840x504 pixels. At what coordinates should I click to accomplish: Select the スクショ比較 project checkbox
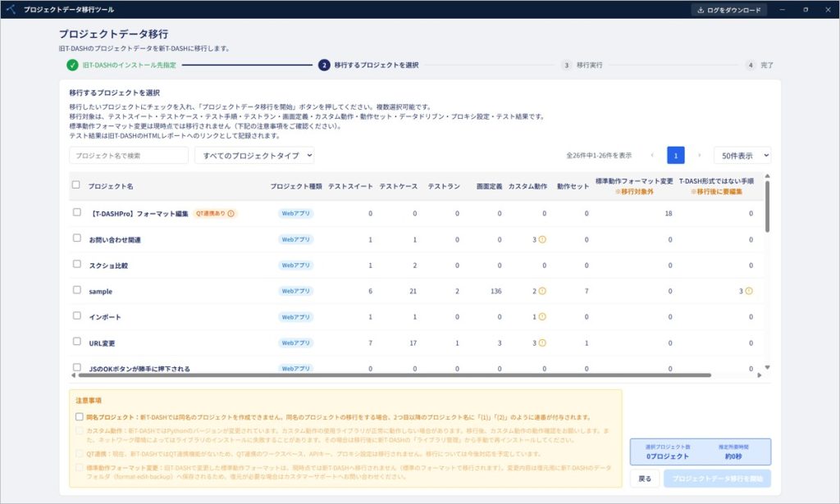pos(77,265)
